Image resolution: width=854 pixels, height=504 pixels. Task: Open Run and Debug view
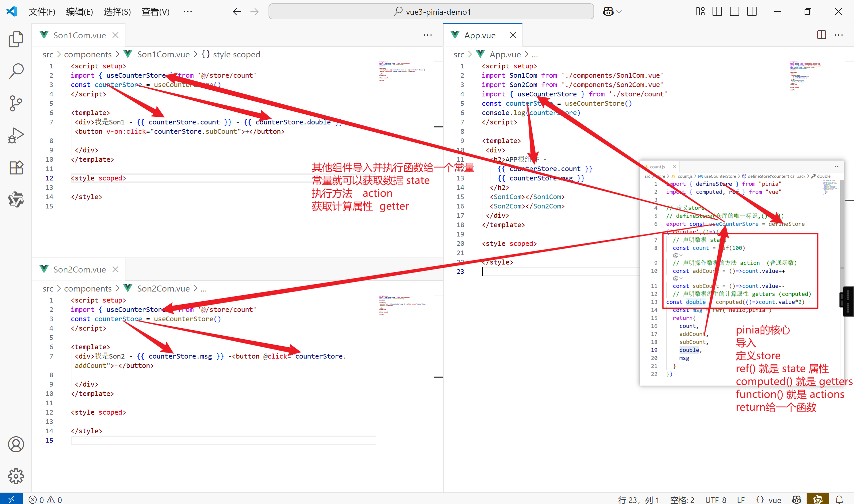[16, 135]
